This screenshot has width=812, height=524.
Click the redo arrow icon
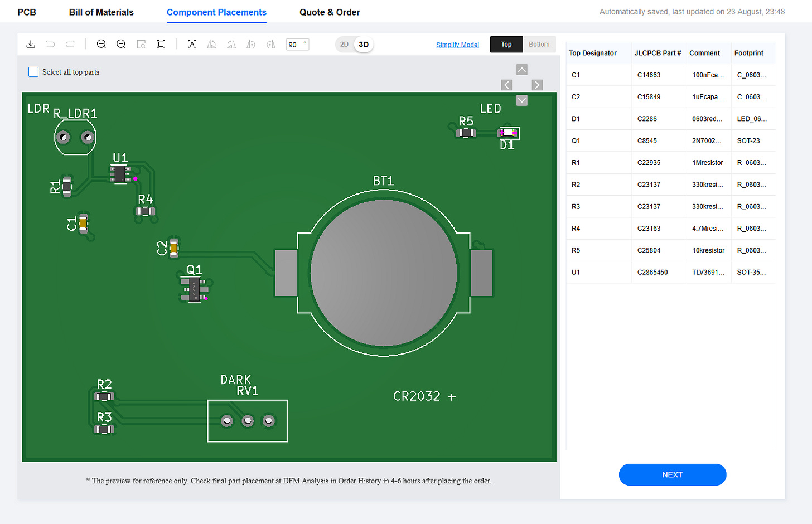click(70, 44)
